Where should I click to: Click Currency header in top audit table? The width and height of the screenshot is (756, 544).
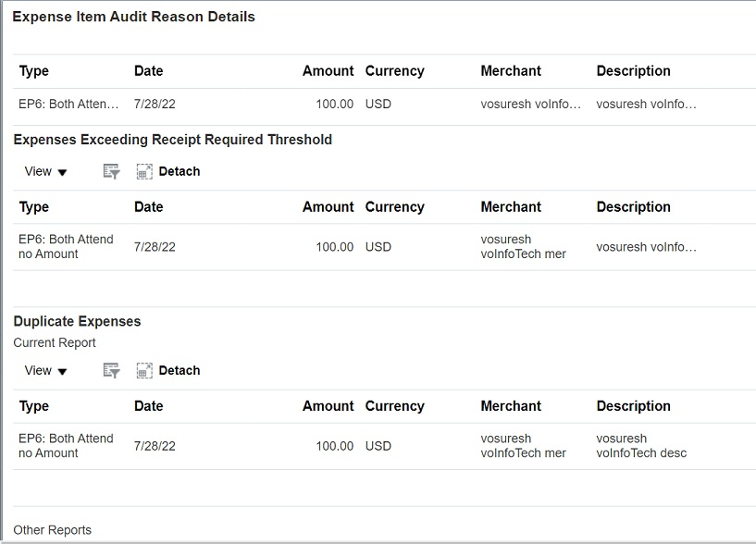[x=394, y=71]
